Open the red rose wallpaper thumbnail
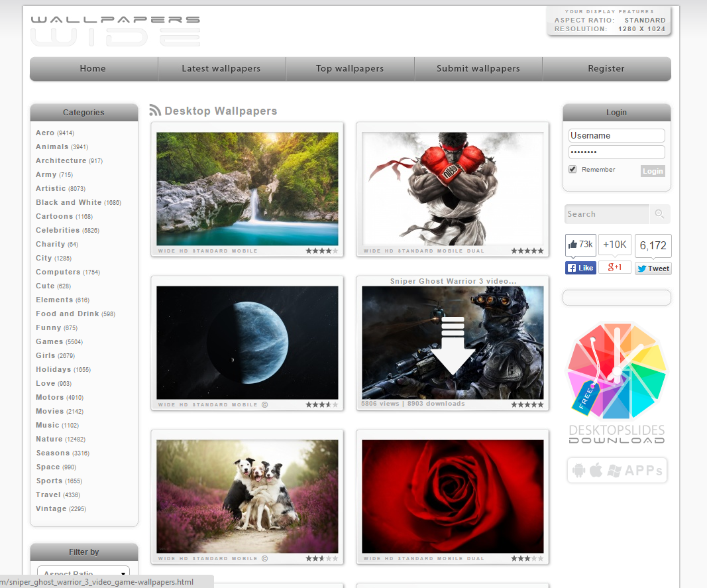The width and height of the screenshot is (707, 588). [453, 496]
